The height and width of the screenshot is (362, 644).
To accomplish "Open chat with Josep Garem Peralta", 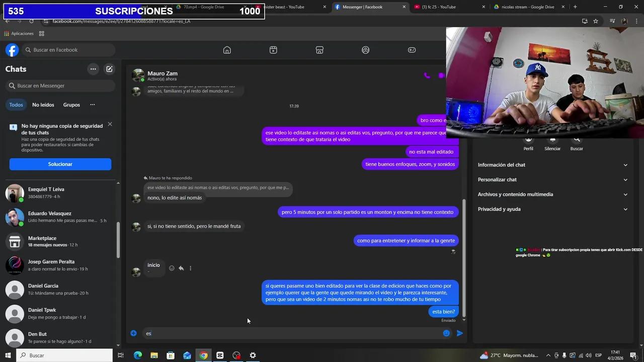I will pos(59,265).
